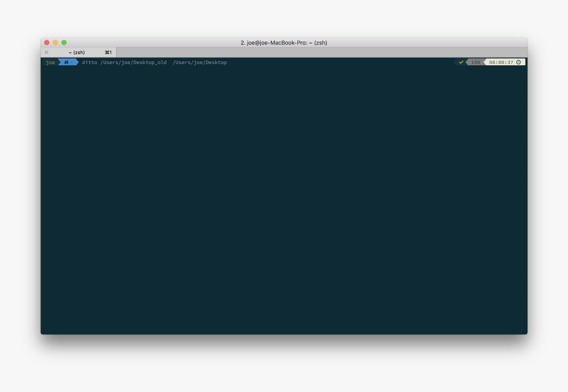
Task: Click the clock icon in prompt
Action: [x=518, y=62]
